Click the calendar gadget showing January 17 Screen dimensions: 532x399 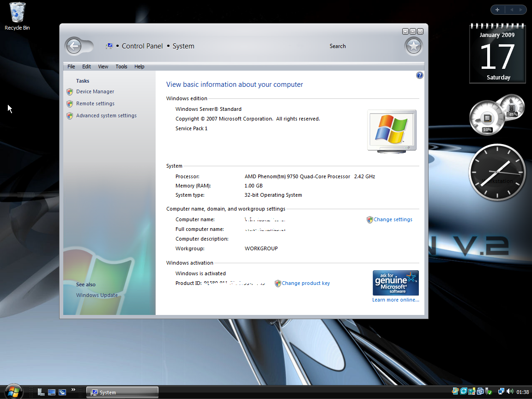(x=497, y=53)
